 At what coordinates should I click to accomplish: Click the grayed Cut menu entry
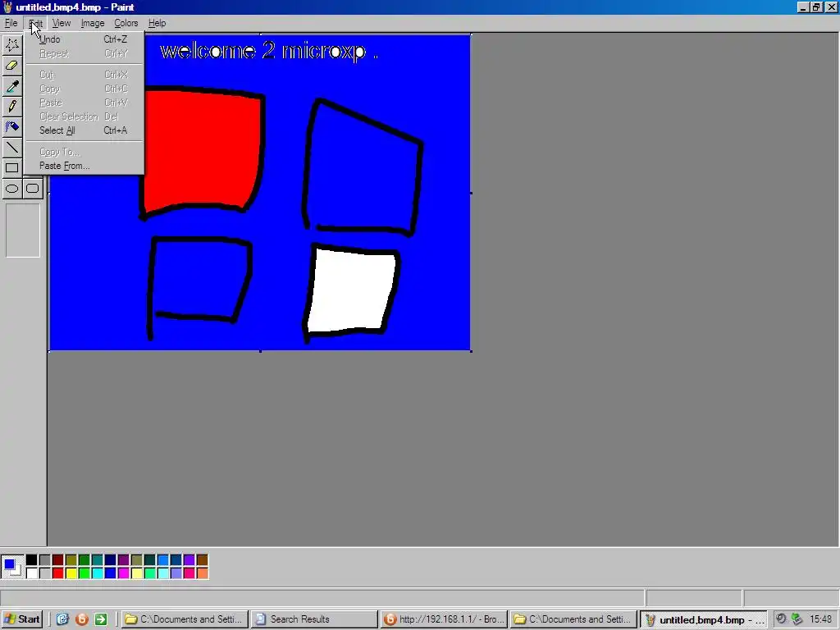click(84, 75)
